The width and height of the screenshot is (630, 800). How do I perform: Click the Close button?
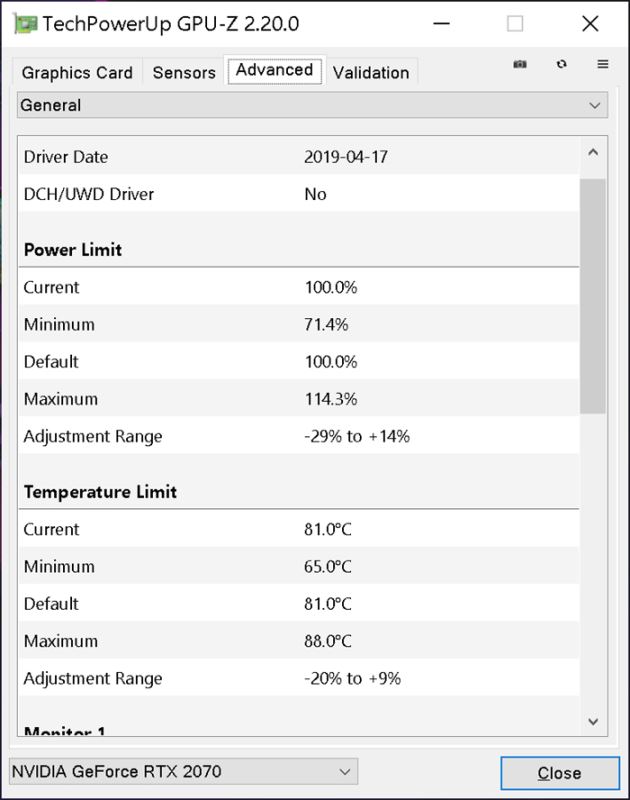560,773
